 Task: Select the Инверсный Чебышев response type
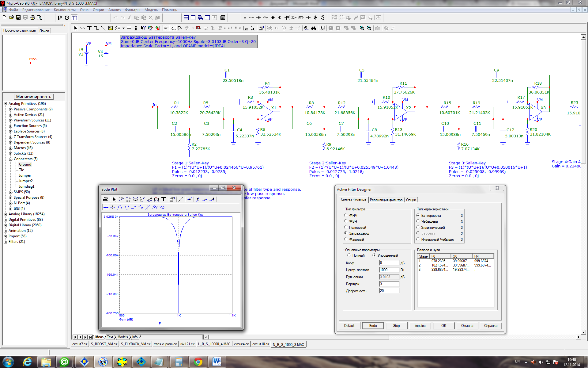[x=418, y=239]
